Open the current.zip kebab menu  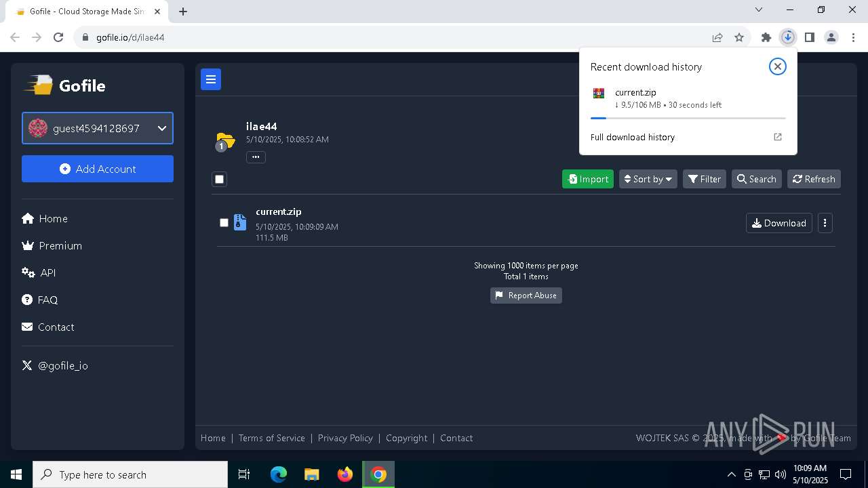click(825, 223)
